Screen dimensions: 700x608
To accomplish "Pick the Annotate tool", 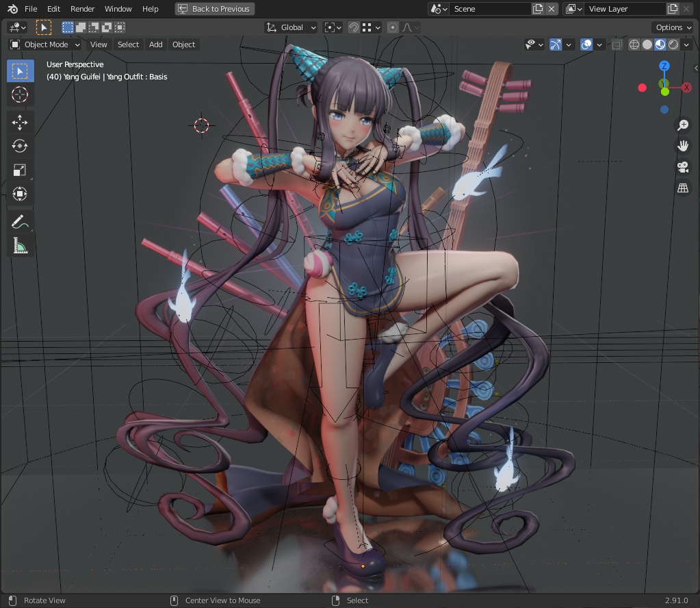I will [x=20, y=220].
